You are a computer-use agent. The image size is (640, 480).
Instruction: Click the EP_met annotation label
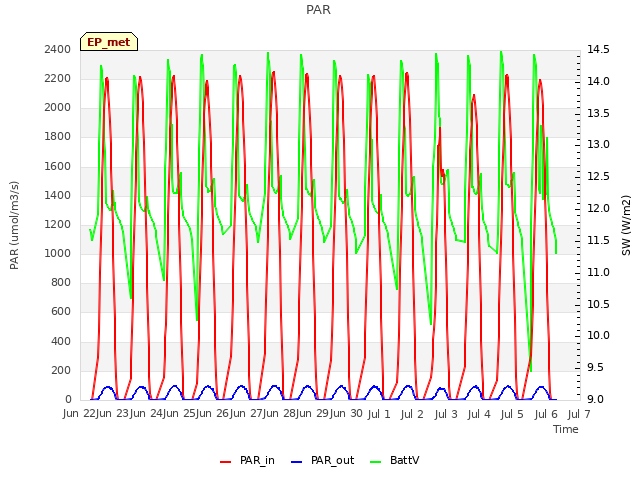pyautogui.click(x=109, y=42)
